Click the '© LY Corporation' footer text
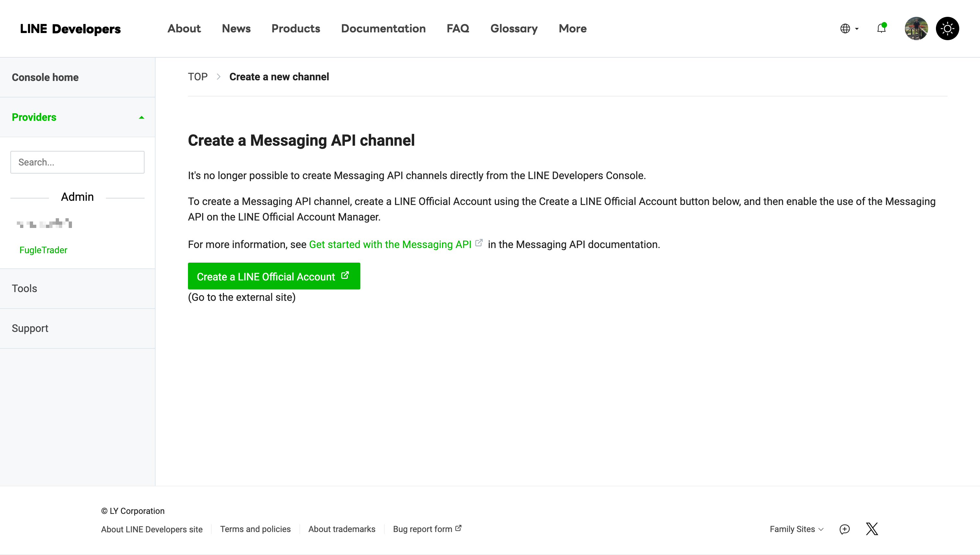The height and width of the screenshot is (555, 980). tap(133, 511)
